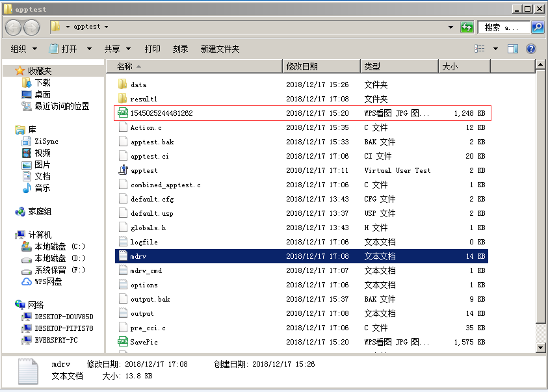This screenshot has width=548, height=392.
Task: Click Print (打印) in toolbar
Action: tap(152, 49)
